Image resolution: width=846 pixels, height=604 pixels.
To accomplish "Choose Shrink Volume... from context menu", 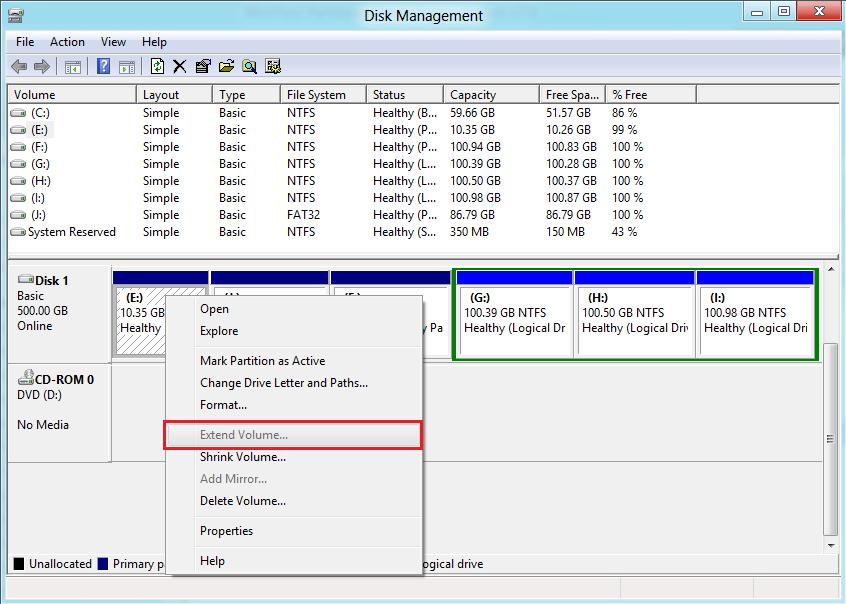I will [x=243, y=457].
